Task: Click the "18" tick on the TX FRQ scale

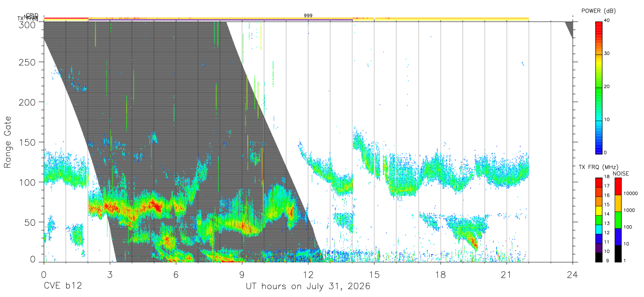Action: (x=607, y=177)
